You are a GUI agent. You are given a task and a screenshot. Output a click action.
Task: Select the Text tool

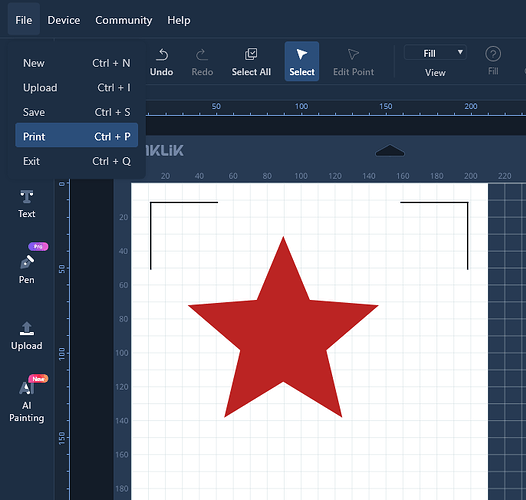(27, 204)
